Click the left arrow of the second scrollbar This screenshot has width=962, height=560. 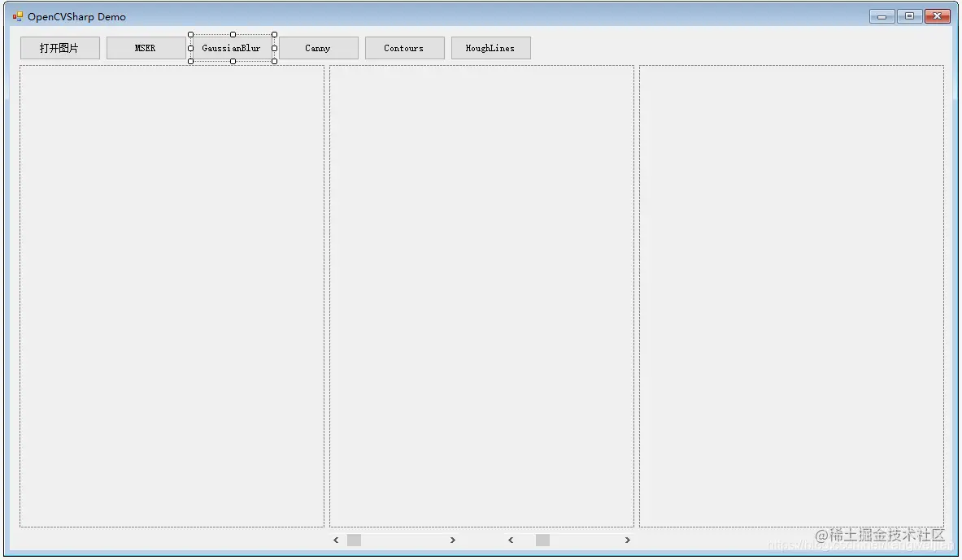pyautogui.click(x=510, y=539)
